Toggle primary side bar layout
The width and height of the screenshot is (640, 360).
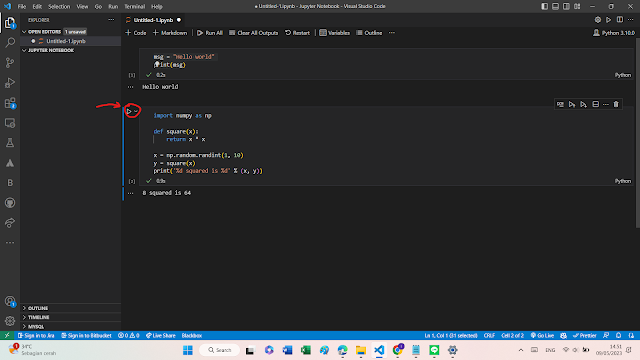(x=544, y=7)
